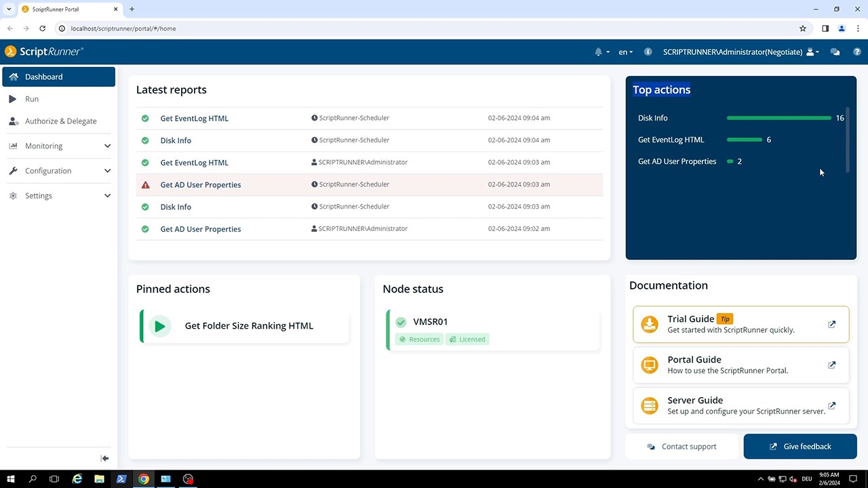
Task: Click the Top actions panel scrollbar
Action: point(848,139)
